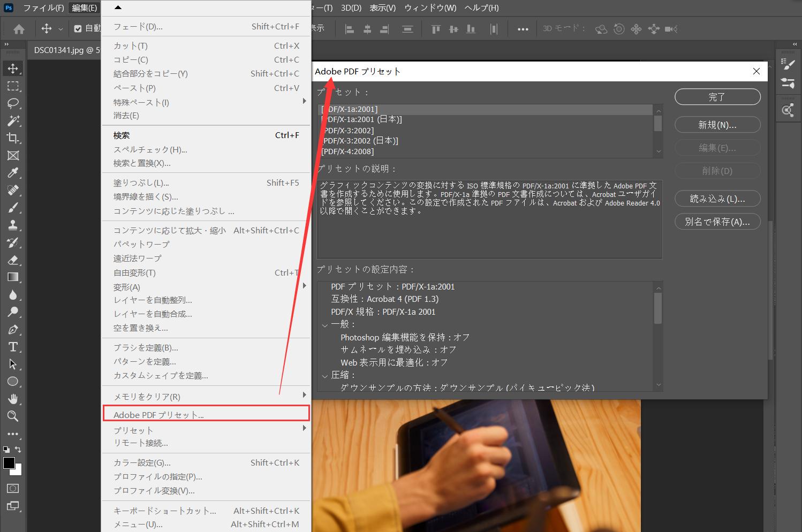The image size is (802, 532).
Task: Open the 3D(D) menu
Action: pyautogui.click(x=351, y=7)
